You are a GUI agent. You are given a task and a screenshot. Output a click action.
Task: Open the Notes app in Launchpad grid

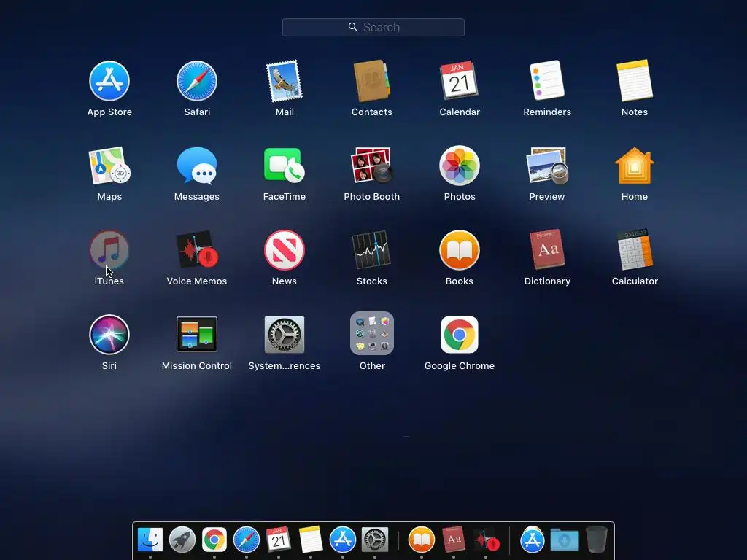coord(635,80)
